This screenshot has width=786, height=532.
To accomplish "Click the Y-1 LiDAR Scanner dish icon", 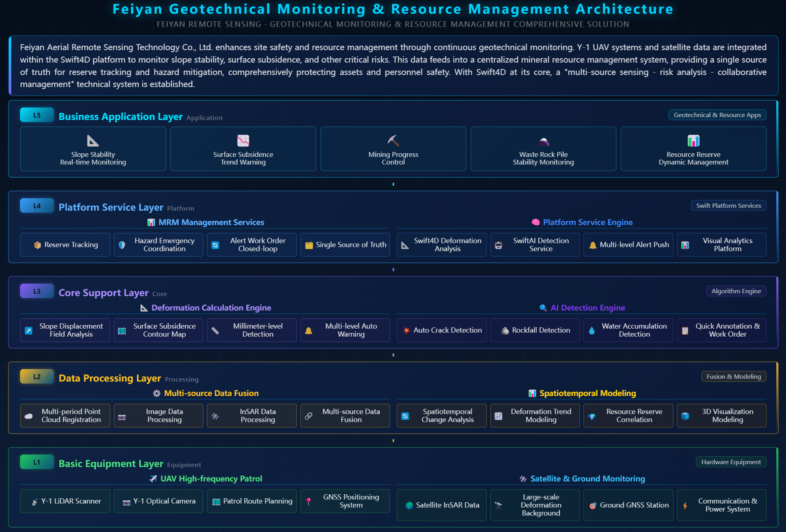I will (35, 502).
